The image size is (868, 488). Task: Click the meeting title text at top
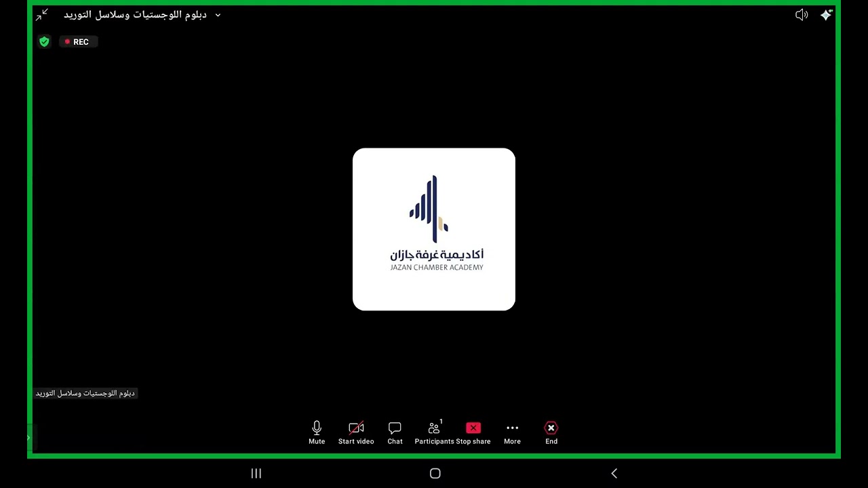pos(135,15)
